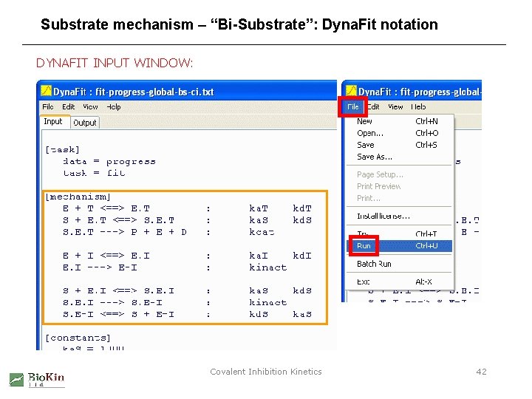Switch to the Input tab

[53, 121]
